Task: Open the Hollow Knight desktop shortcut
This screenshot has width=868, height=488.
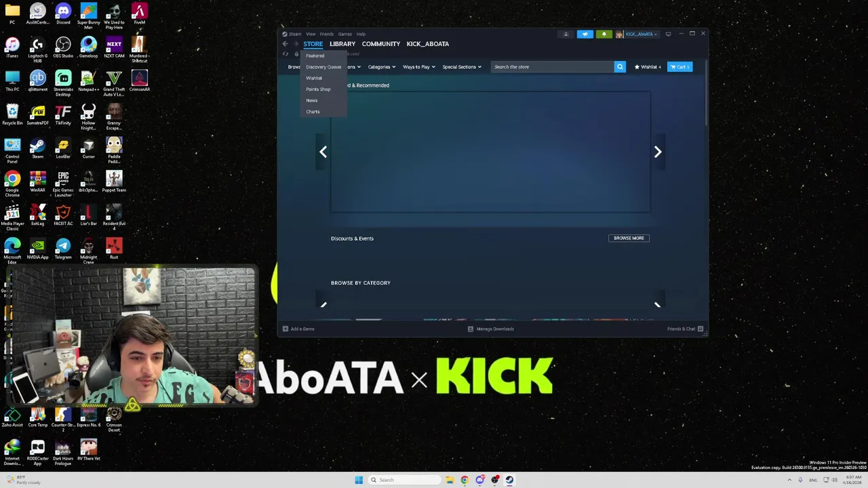Action: click(88, 117)
